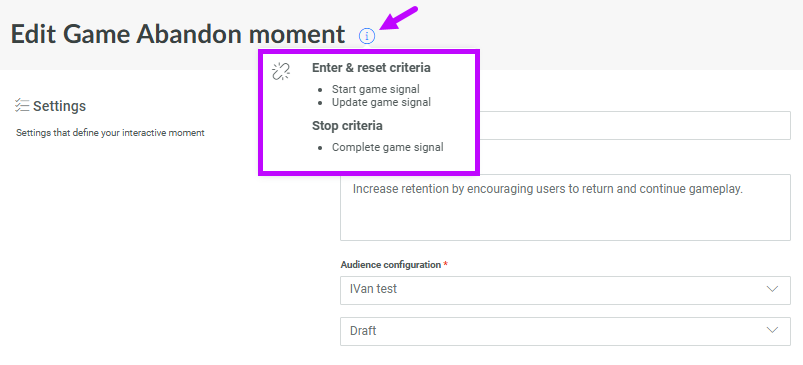
Task: Open the Draft status dropdown
Action: click(565, 331)
